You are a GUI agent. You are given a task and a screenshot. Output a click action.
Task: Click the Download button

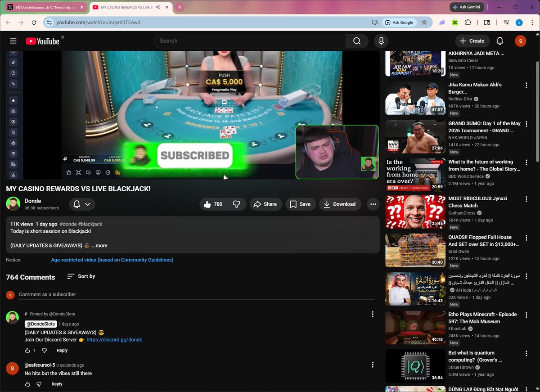[340, 204]
